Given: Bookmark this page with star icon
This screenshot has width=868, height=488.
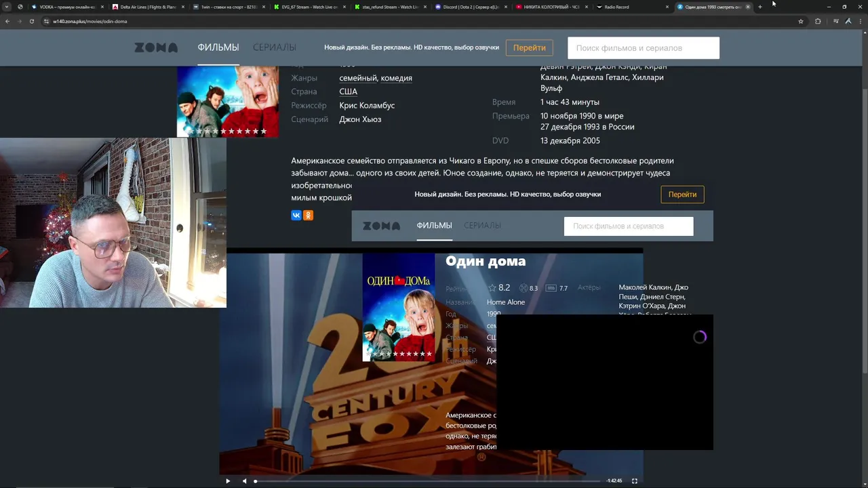Looking at the screenshot, I should pos(801,21).
